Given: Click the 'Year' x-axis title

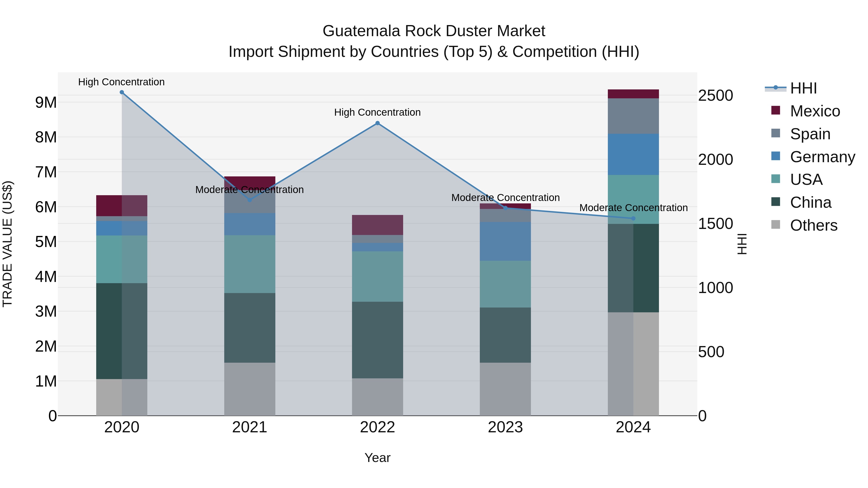Looking at the screenshot, I should coord(377,458).
